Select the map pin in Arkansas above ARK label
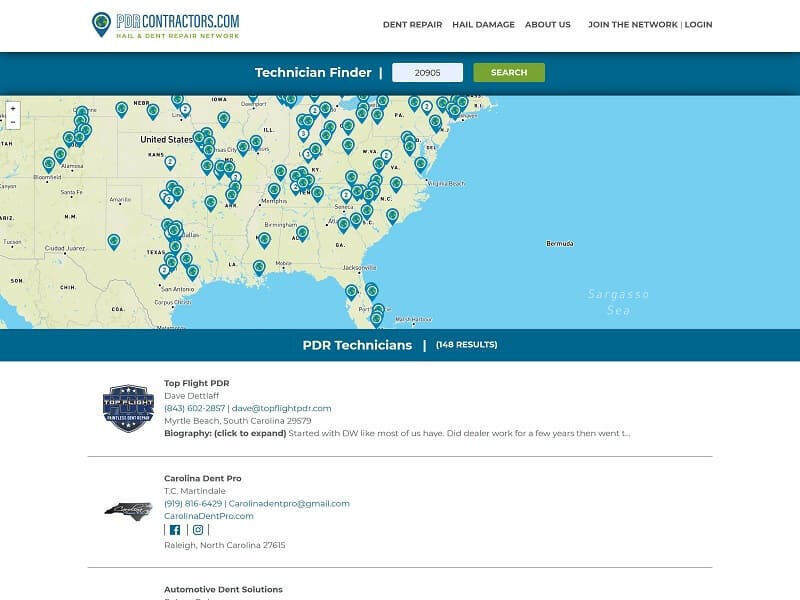Image resolution: width=800 pixels, height=600 pixels. click(x=231, y=196)
